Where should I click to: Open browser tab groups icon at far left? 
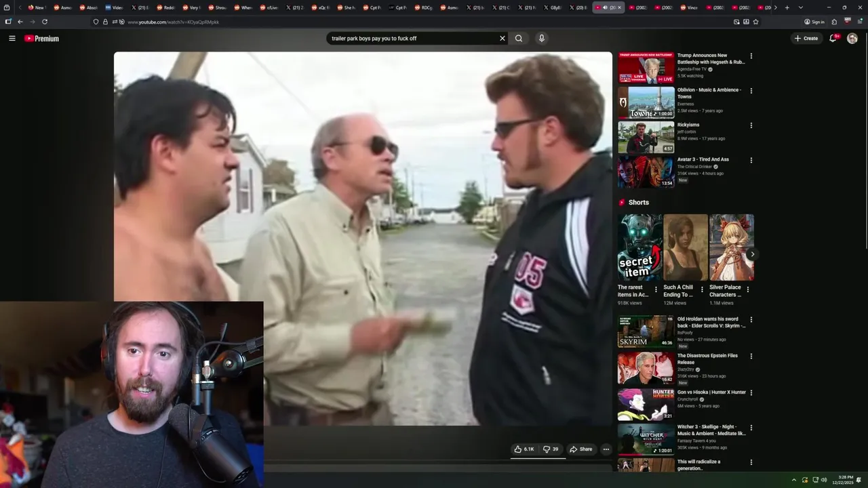(x=7, y=7)
